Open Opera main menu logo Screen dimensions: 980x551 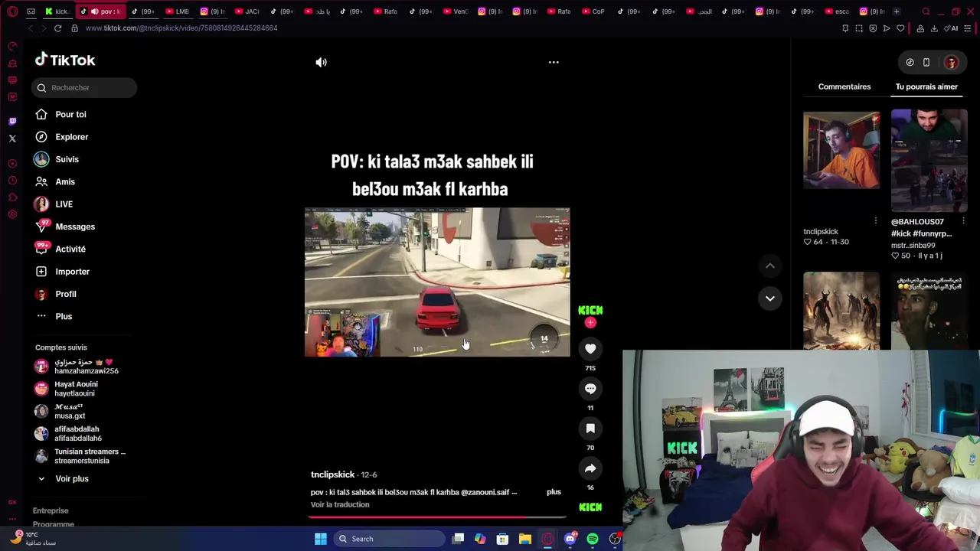click(x=12, y=11)
